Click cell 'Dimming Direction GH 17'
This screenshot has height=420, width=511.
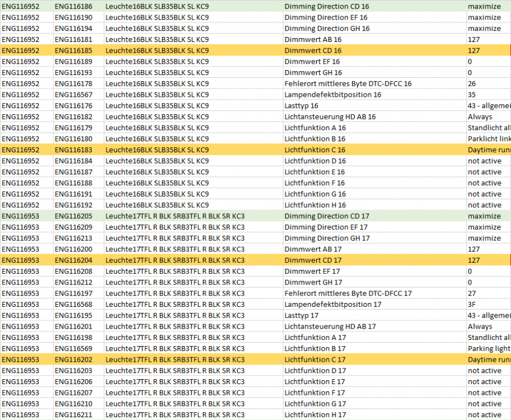(374, 238)
